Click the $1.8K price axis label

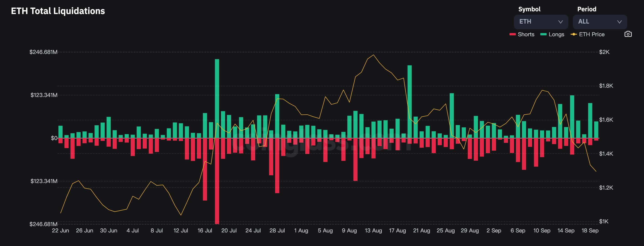pos(606,86)
